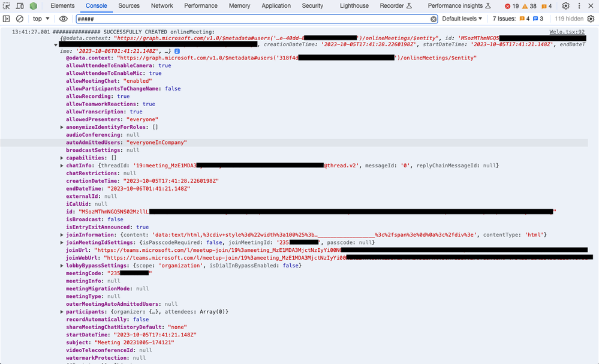Open the top JavaScript context dropdown

tap(41, 19)
